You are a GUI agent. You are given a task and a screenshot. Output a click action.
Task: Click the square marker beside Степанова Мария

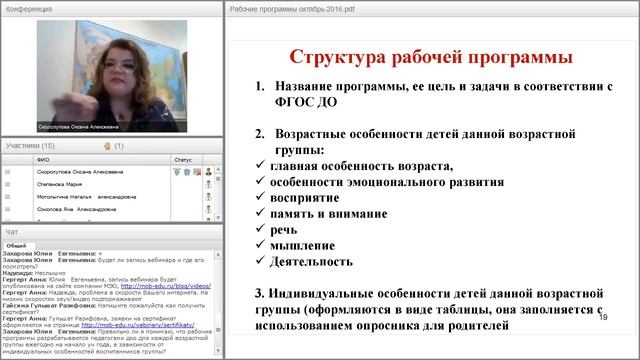point(7,184)
